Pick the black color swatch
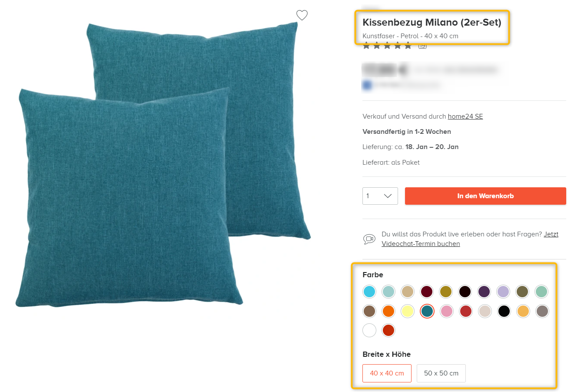 (504, 311)
